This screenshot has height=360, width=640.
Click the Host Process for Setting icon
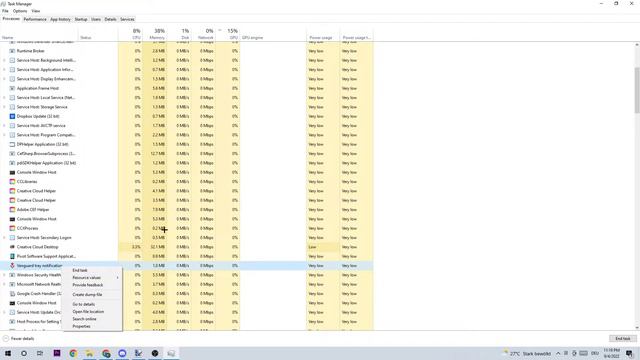pos(12,322)
